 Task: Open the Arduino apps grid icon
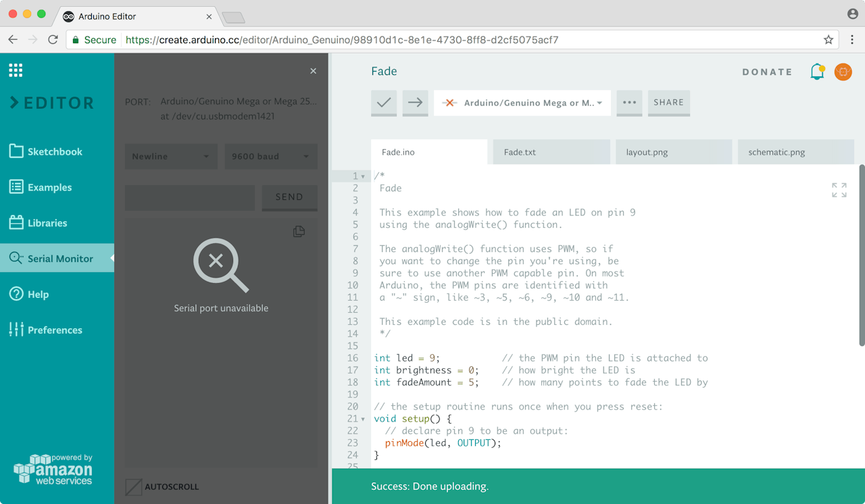coord(16,70)
